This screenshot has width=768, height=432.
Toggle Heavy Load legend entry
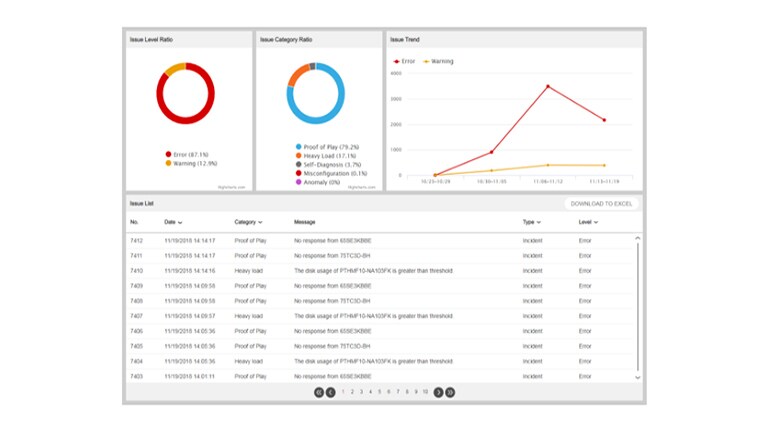pos(326,156)
